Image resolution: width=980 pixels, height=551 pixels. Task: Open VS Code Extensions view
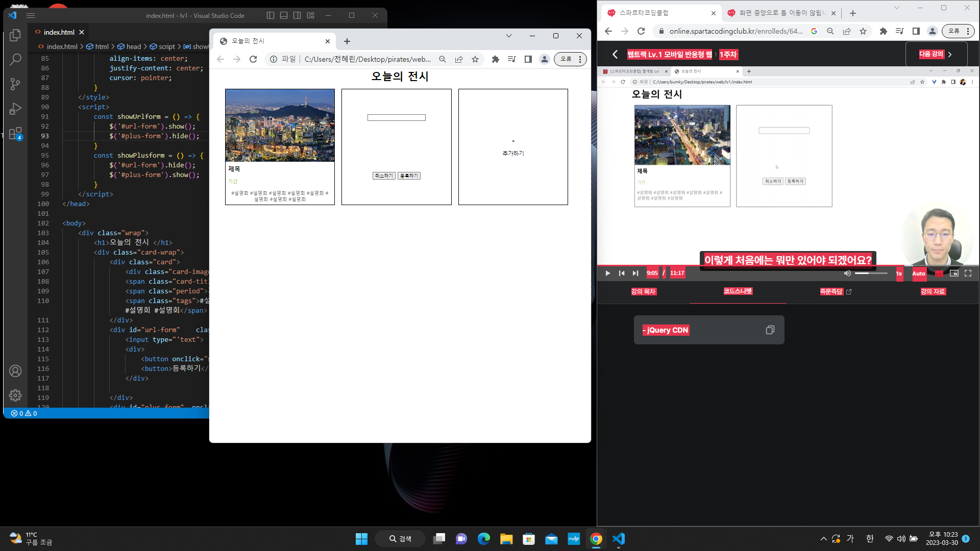tap(15, 133)
